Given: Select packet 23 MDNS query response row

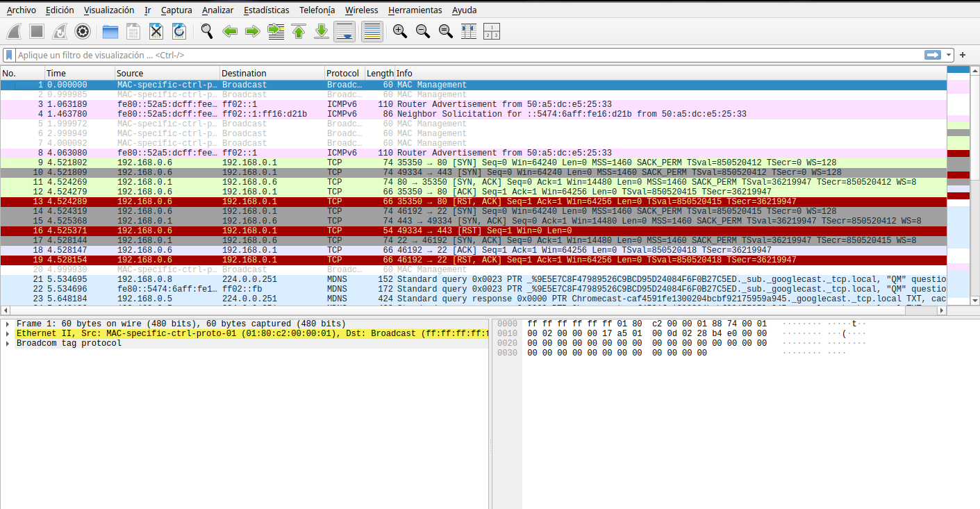Looking at the screenshot, I should pos(474,299).
